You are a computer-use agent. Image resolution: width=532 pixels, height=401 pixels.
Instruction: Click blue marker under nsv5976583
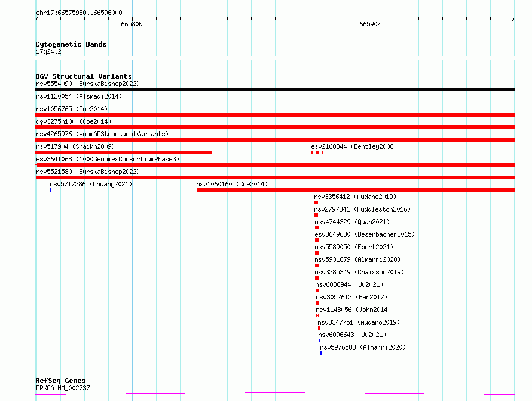click(x=321, y=353)
